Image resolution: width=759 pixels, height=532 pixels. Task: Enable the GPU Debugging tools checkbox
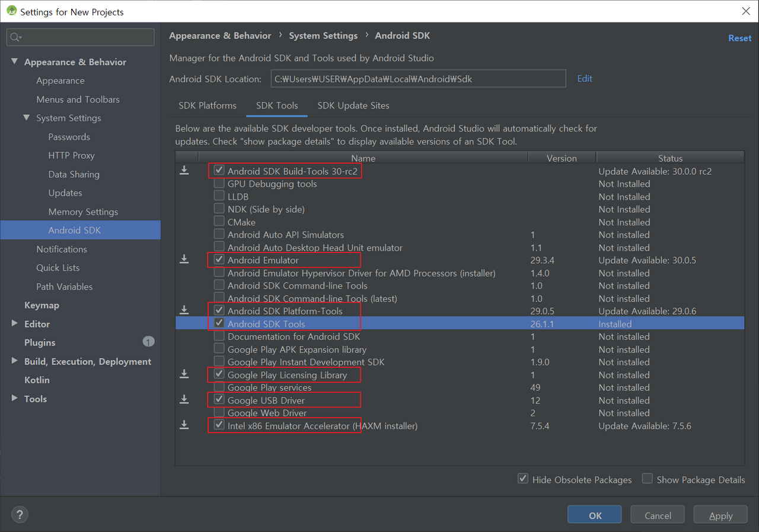tap(219, 184)
